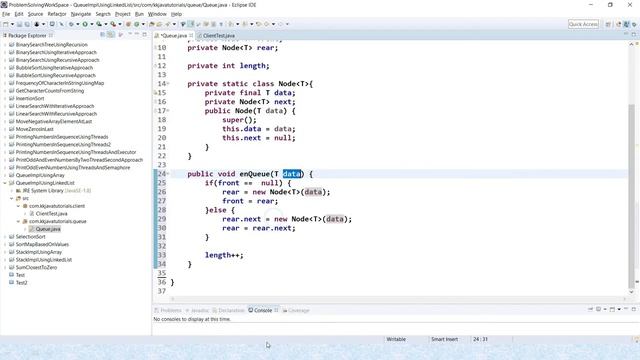
Task: Maximize the Console view panel
Action: pyautogui.click(x=634, y=309)
